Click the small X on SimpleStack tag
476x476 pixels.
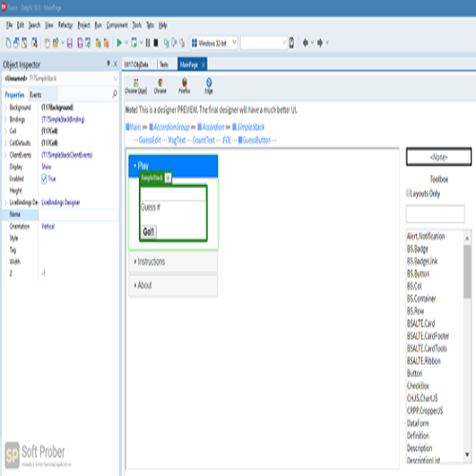click(168, 178)
